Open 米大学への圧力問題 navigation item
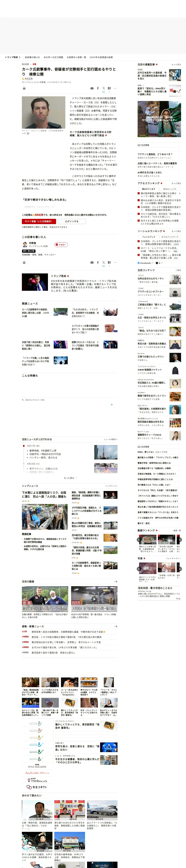Image resolution: width=186 pixels, height=868 pixels. 53,57
